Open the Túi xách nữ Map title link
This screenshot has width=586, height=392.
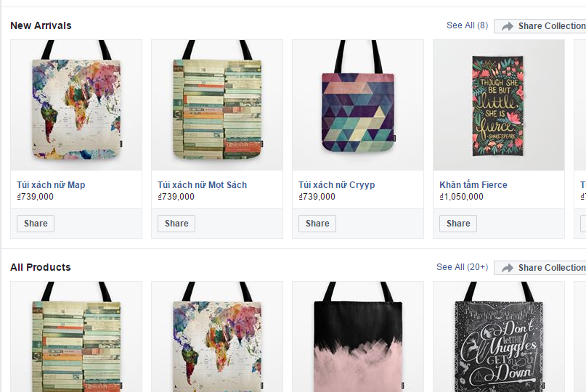(x=51, y=185)
